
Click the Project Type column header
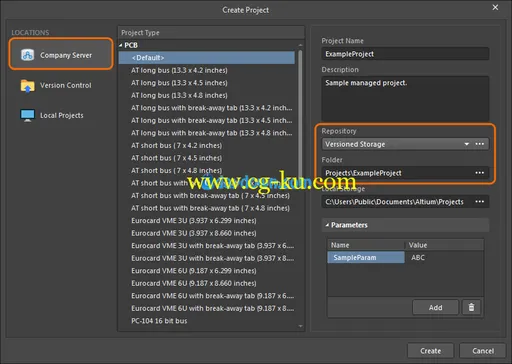(211, 33)
